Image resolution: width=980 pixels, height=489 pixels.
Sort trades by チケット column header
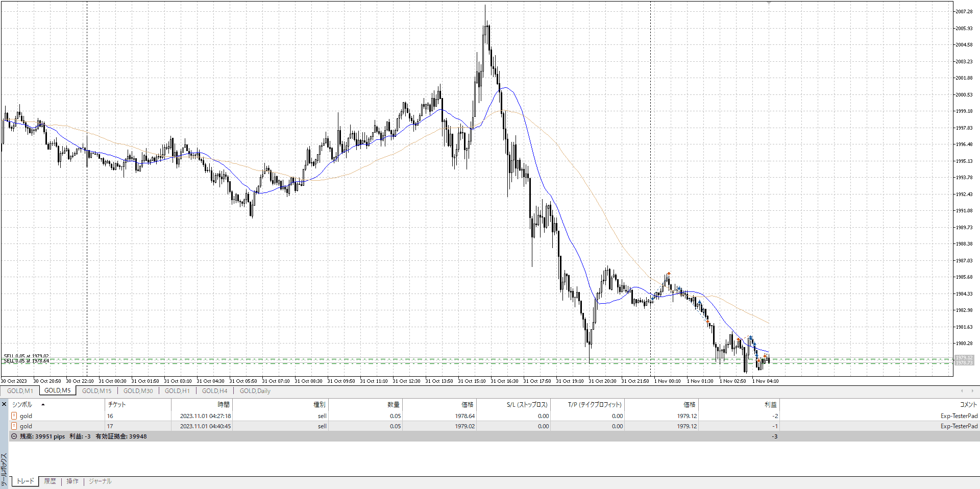point(117,405)
